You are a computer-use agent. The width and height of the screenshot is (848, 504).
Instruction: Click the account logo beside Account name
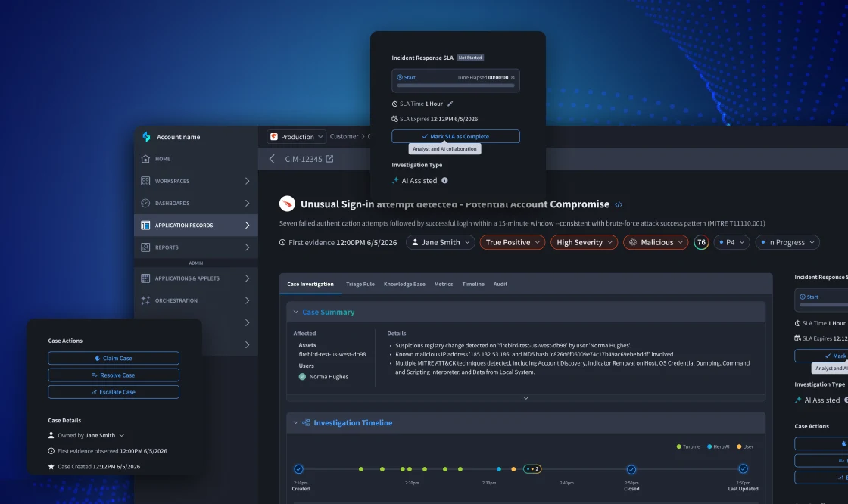(x=146, y=137)
